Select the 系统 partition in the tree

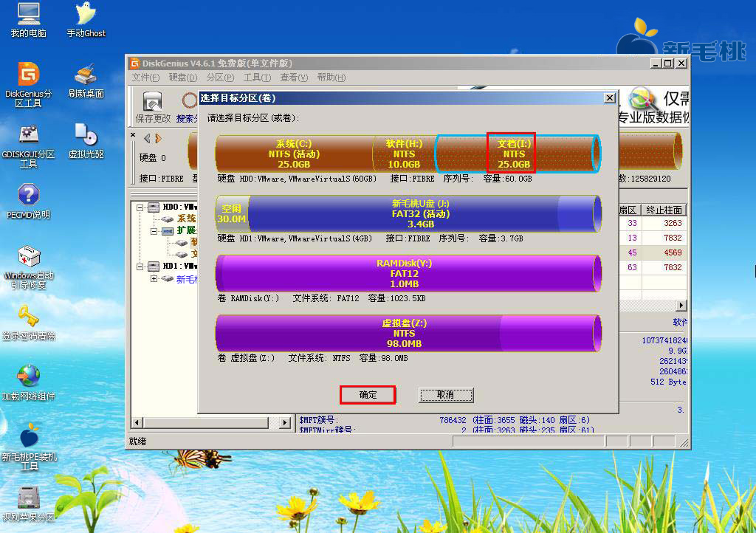(x=186, y=219)
